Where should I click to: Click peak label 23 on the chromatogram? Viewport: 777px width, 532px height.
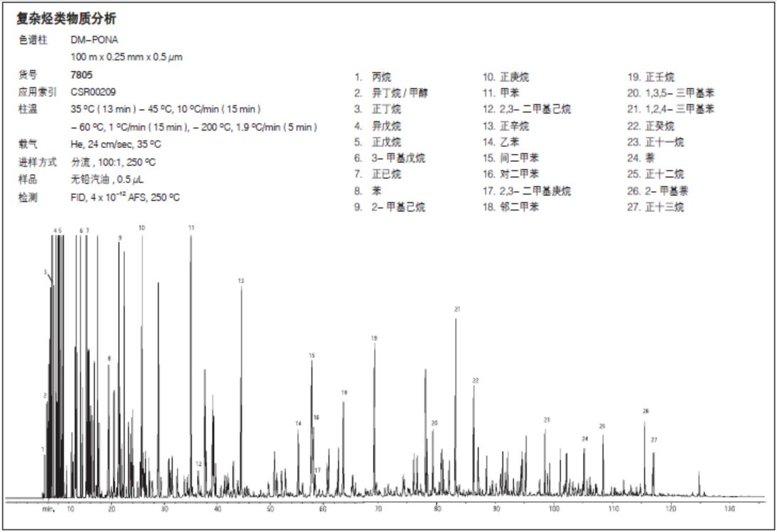(547, 420)
